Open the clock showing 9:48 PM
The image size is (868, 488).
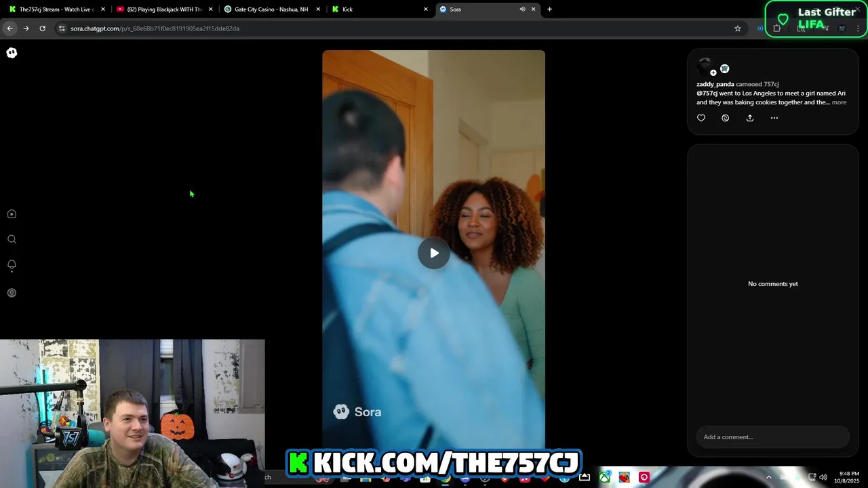pos(848,477)
